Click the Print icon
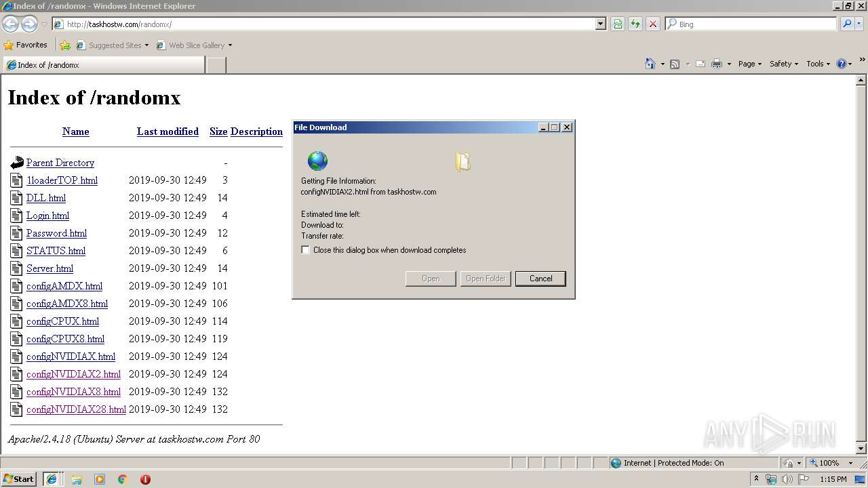The width and height of the screenshot is (868, 488). point(717,64)
